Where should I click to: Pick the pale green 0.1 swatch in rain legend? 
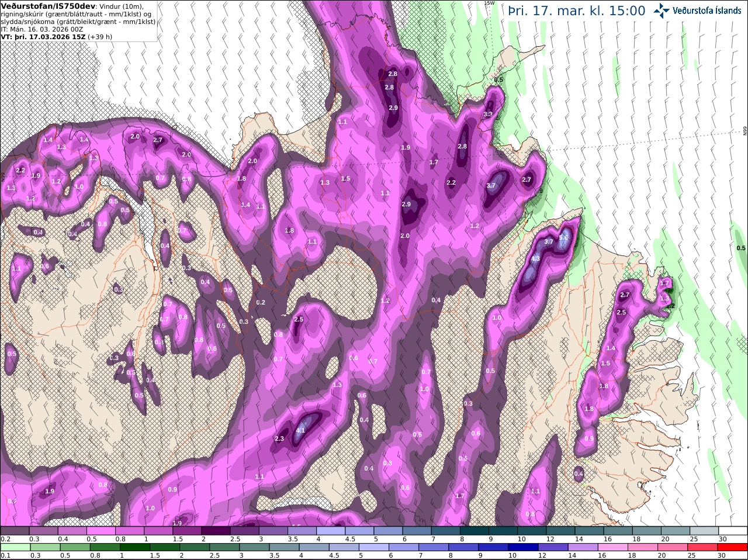coord(15,547)
